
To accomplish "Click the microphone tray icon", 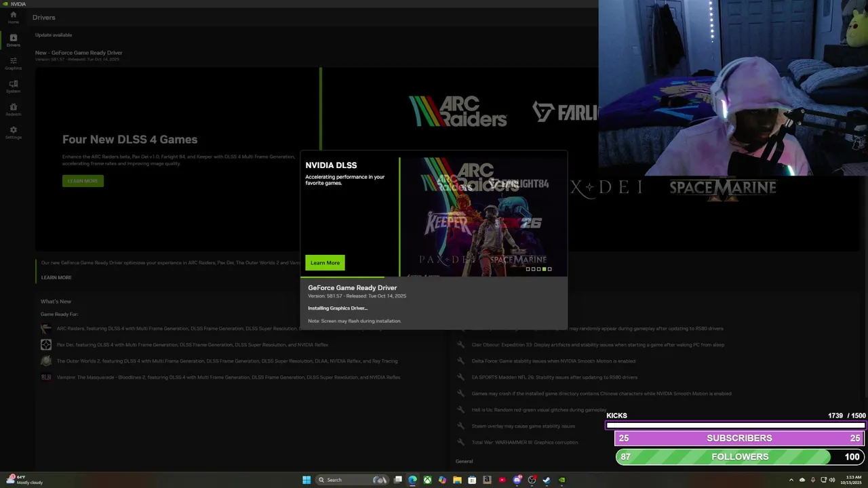I will pos(813,480).
